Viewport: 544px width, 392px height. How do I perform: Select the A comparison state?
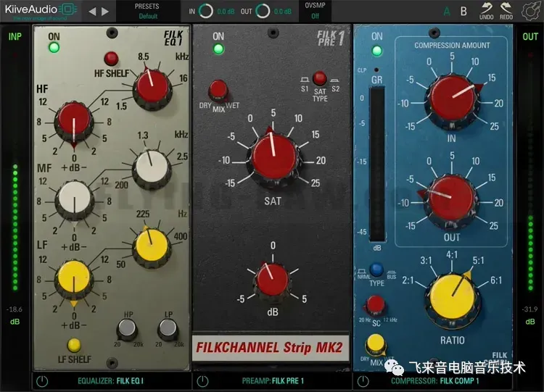(447, 12)
